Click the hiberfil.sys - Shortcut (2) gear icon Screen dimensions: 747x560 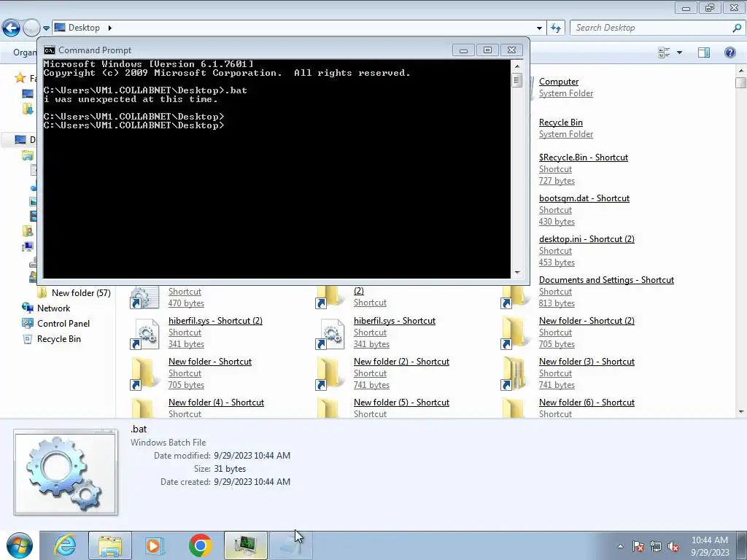tap(144, 334)
